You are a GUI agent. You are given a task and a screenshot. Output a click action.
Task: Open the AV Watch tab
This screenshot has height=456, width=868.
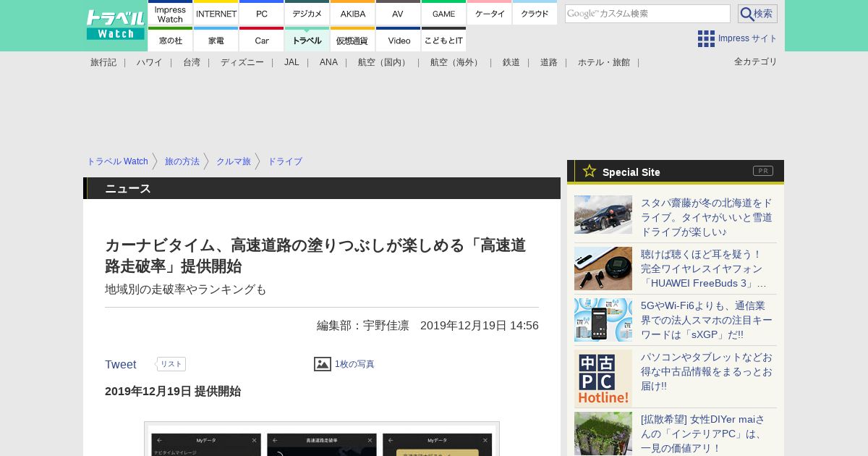(x=399, y=14)
